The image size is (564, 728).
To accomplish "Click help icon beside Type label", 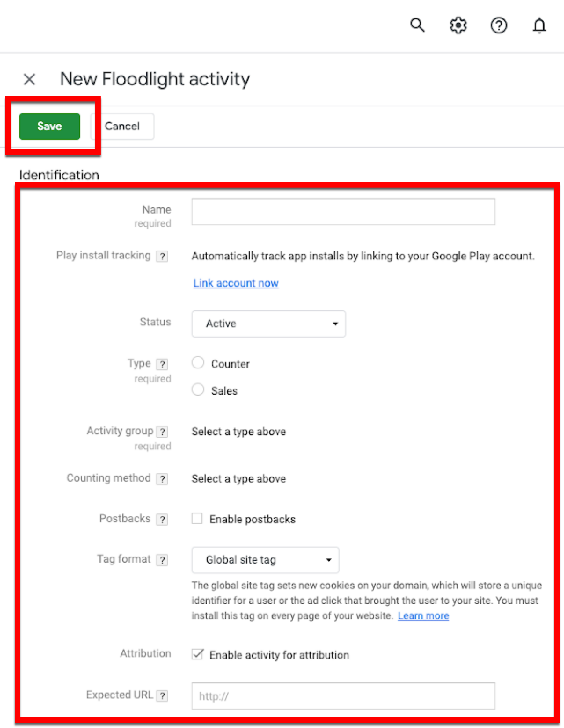I will click(162, 364).
